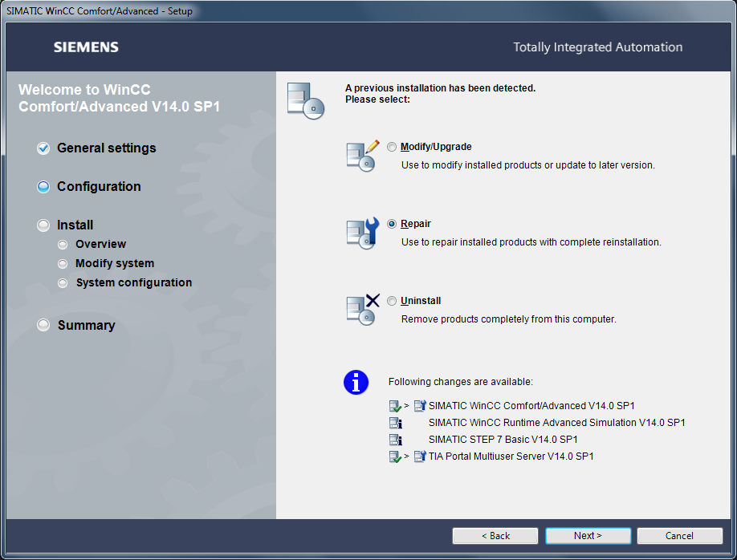This screenshot has height=560, width=737.
Task: Click the info icon for WinCC Runtime Advanced Simulation
Action: point(395,423)
